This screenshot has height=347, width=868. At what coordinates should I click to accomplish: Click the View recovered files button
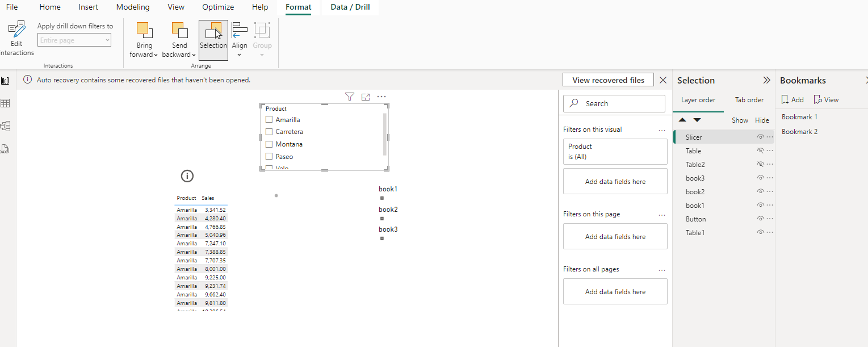point(609,80)
